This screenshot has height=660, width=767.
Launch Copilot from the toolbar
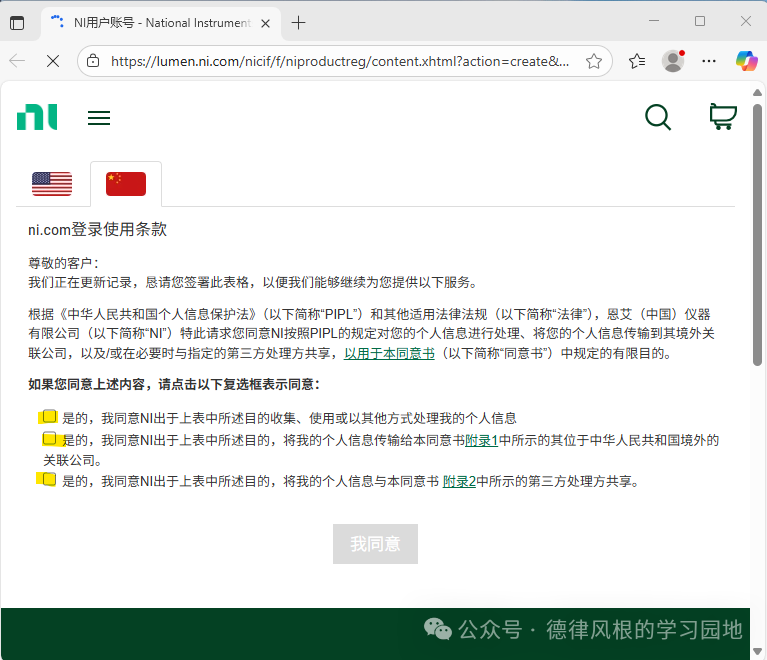click(x=746, y=61)
